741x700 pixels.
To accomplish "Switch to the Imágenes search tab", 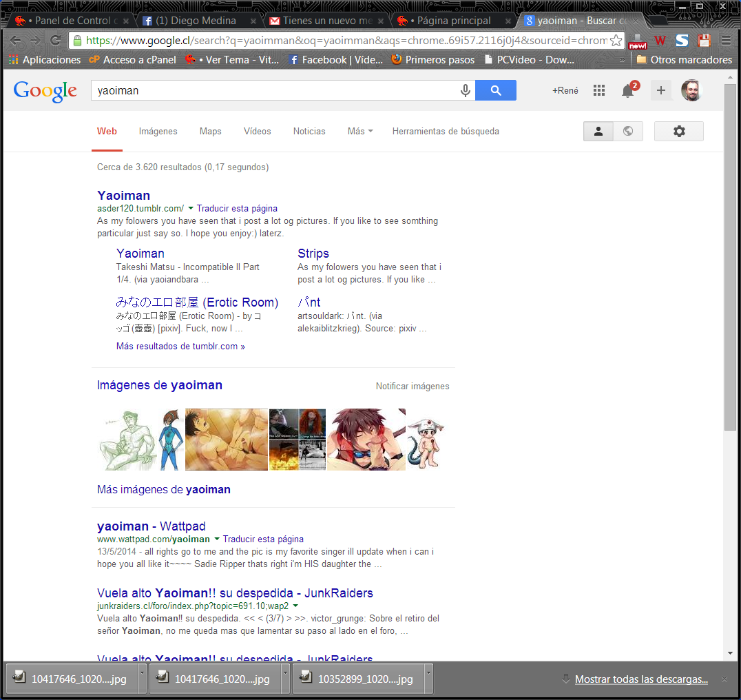I will coord(158,131).
